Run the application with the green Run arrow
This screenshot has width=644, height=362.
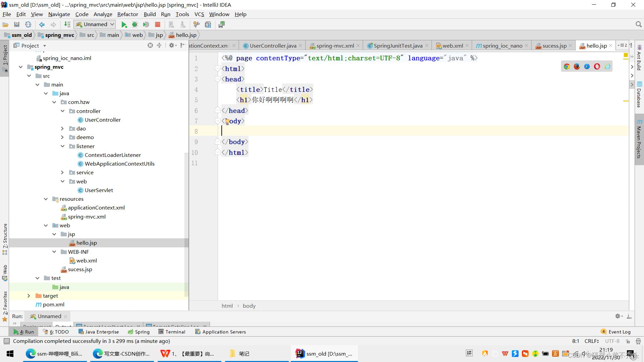[x=124, y=24]
